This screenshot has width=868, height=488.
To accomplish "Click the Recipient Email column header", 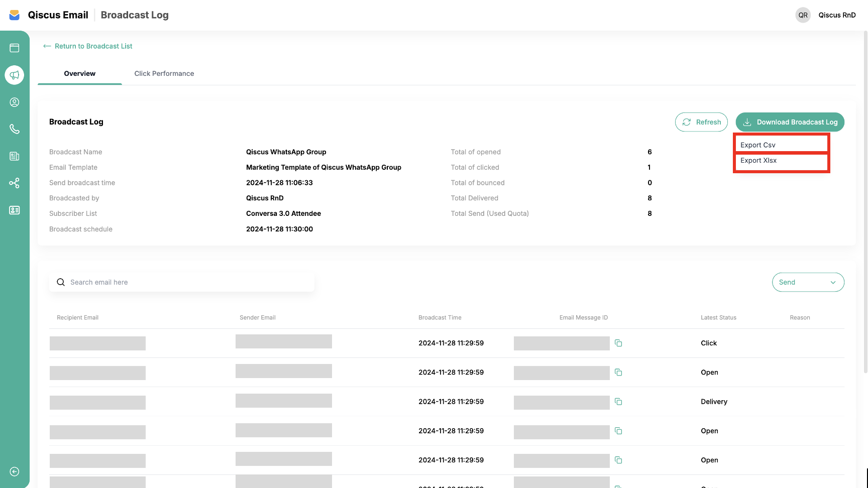I will coord(78,318).
